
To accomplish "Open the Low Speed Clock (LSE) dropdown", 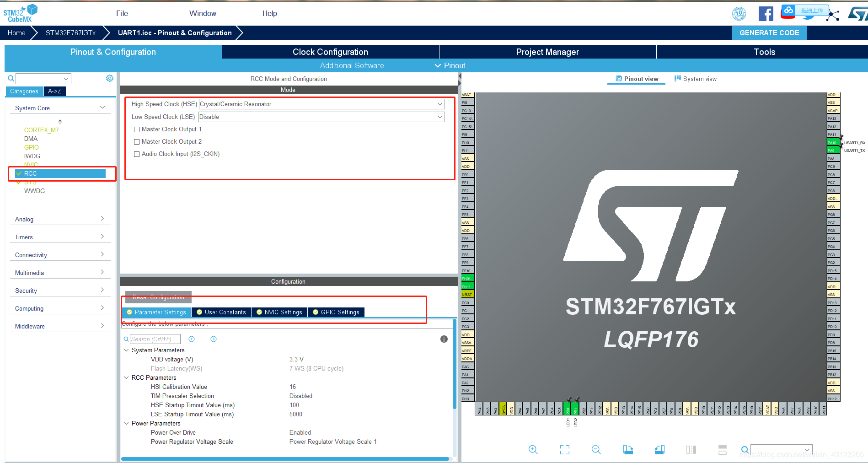I will coord(321,117).
